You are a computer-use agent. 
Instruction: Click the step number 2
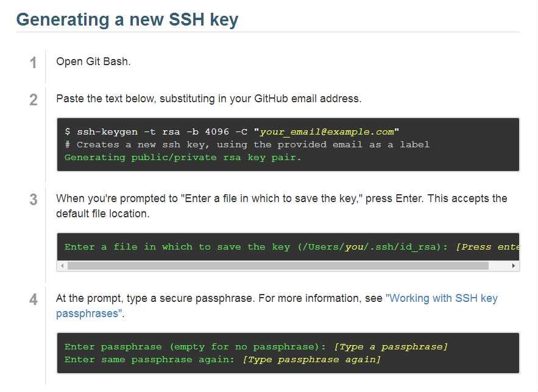34,100
